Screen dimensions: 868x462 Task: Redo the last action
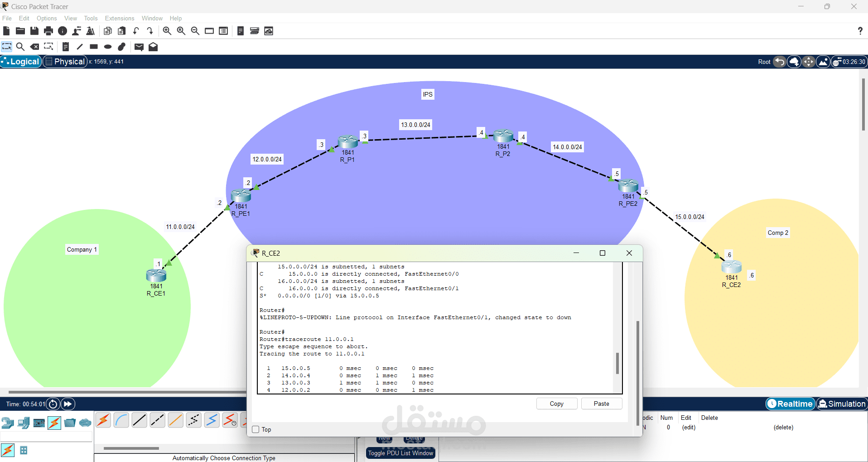pyautogui.click(x=150, y=31)
